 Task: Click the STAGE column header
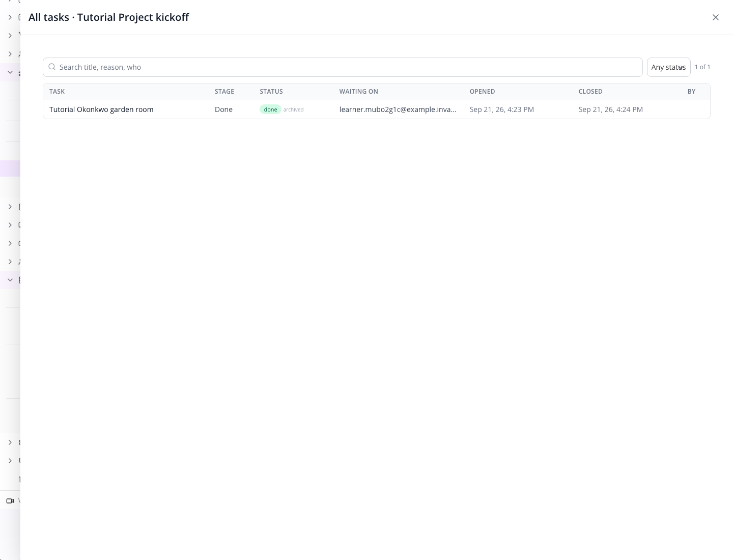224,92
